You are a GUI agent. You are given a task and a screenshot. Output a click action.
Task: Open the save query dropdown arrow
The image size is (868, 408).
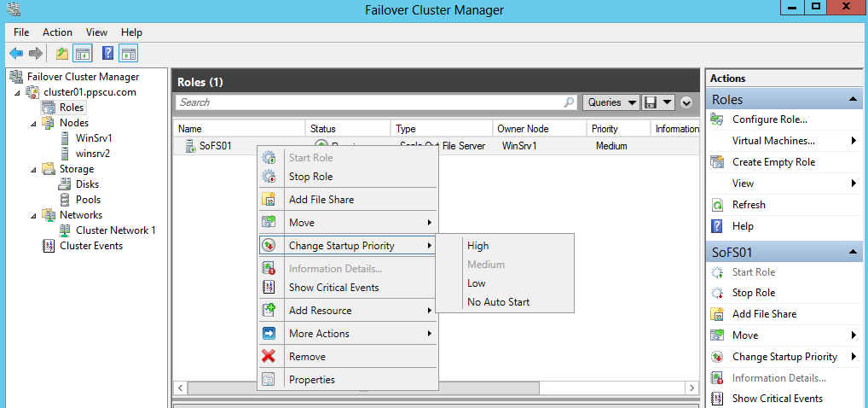tap(667, 102)
